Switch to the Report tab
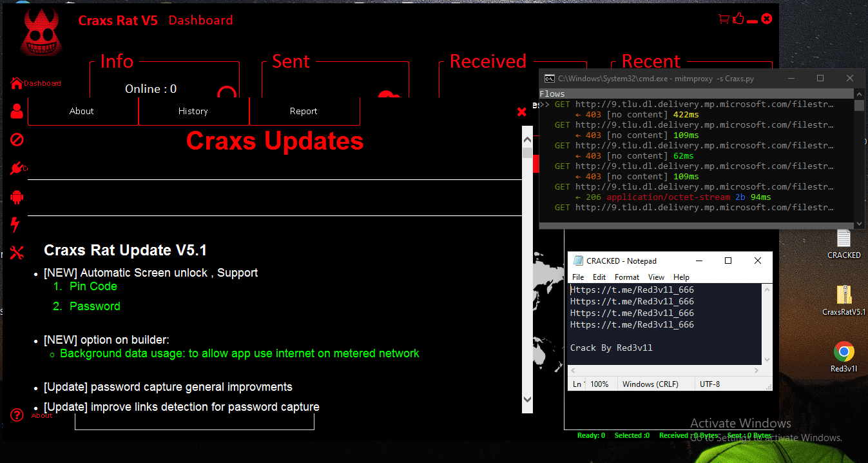868x463 pixels. pyautogui.click(x=304, y=111)
